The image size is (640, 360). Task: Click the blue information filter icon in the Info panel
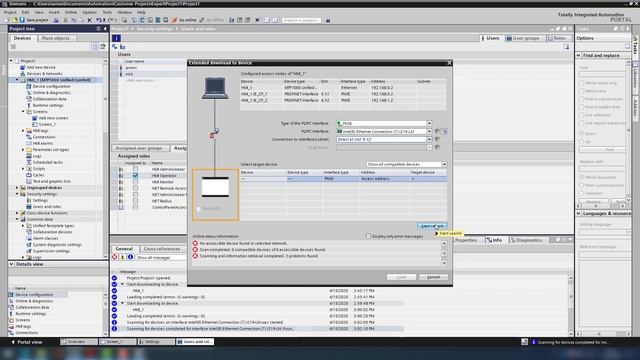130,257
